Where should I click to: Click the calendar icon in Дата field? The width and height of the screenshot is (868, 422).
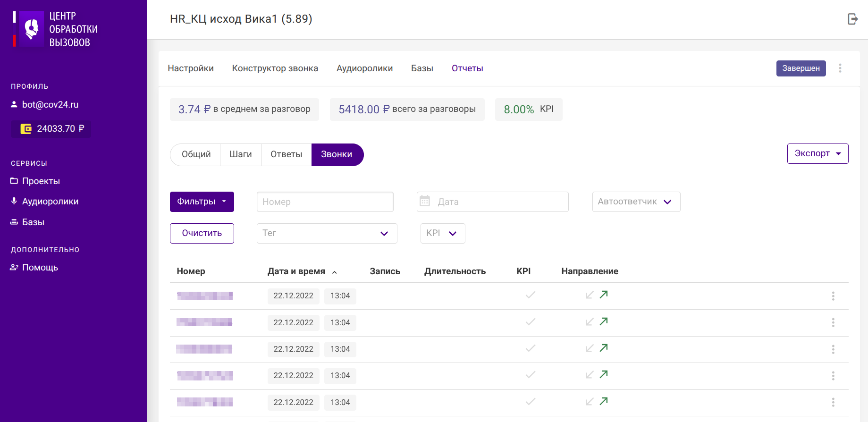coord(425,201)
